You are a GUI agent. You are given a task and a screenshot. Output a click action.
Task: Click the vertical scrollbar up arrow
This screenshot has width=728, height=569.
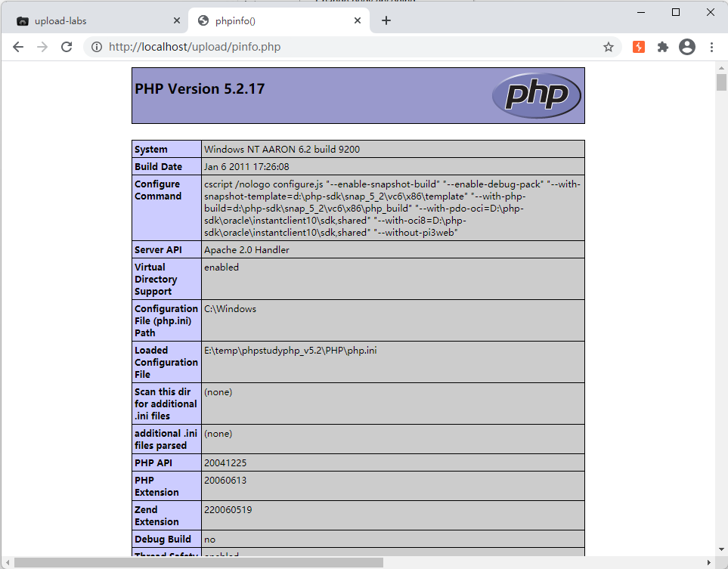click(x=721, y=68)
